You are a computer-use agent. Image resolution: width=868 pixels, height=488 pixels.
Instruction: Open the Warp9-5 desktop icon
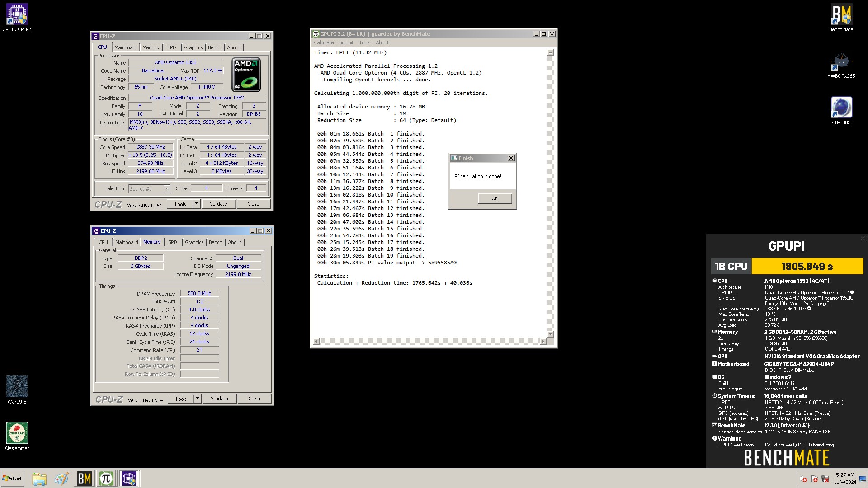pos(17,390)
